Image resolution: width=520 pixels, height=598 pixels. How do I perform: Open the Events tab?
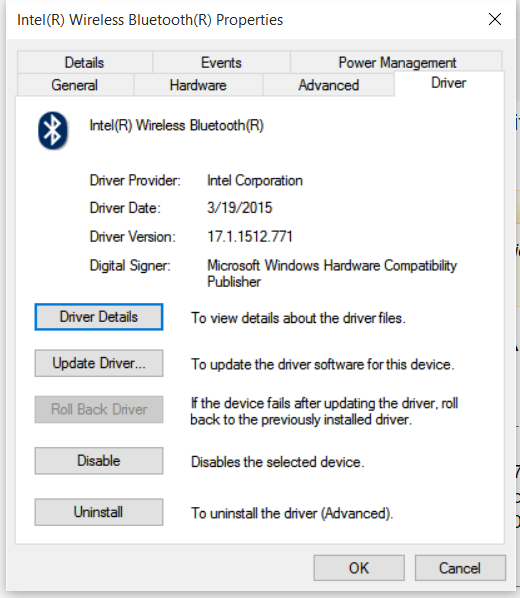click(221, 62)
